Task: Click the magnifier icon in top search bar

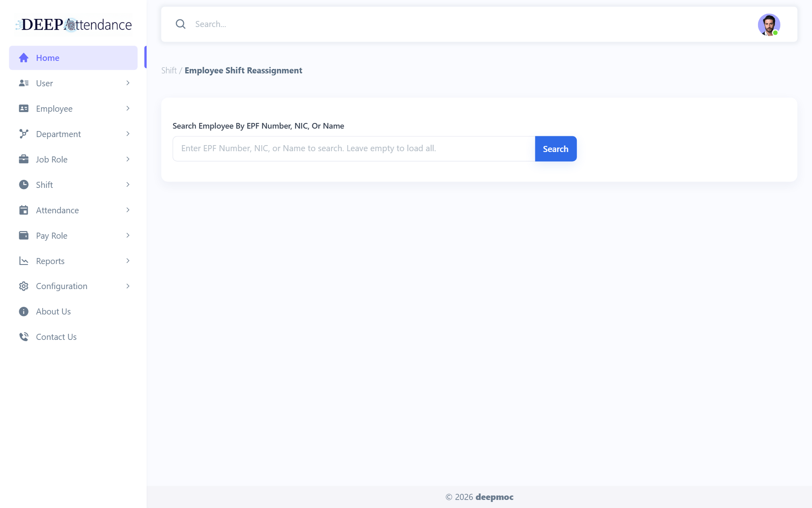Action: [180, 24]
